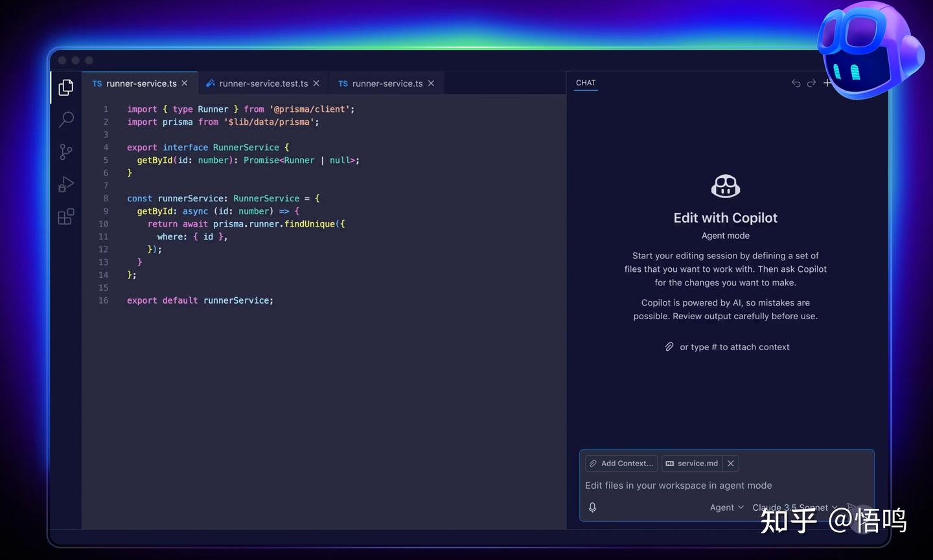Screen dimensions: 933x560
Task: Select the Run and Debug icon
Action: pos(65,185)
